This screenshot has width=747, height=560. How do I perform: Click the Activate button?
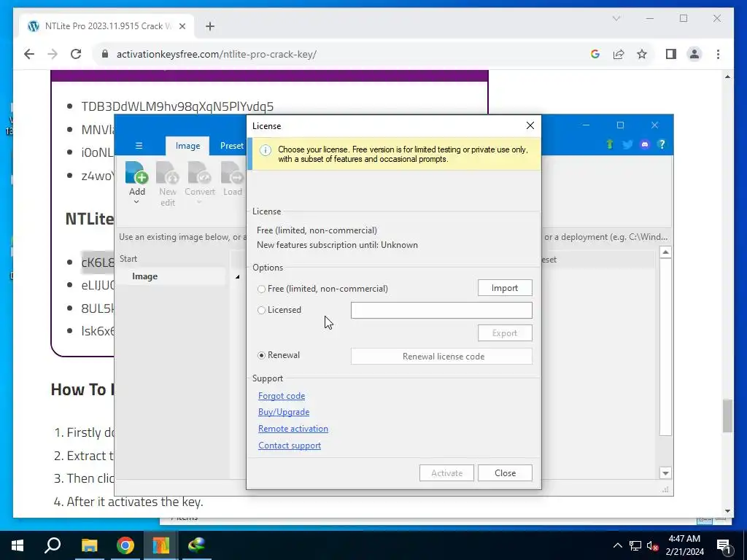[446, 472]
